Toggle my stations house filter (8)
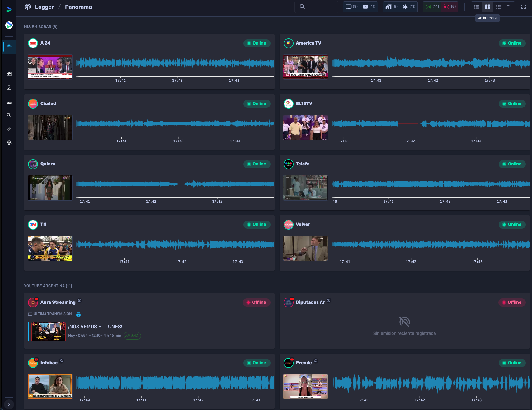 tap(391, 7)
